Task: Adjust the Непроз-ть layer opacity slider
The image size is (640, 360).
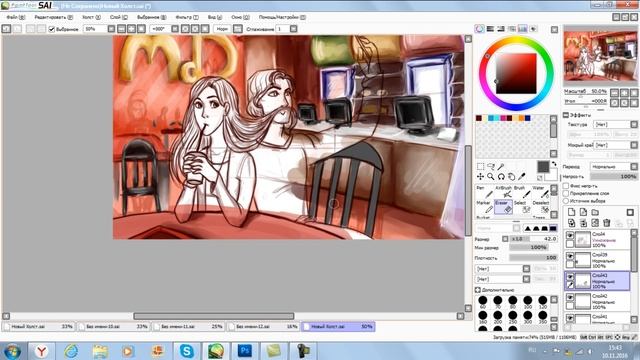Action: (x=613, y=176)
